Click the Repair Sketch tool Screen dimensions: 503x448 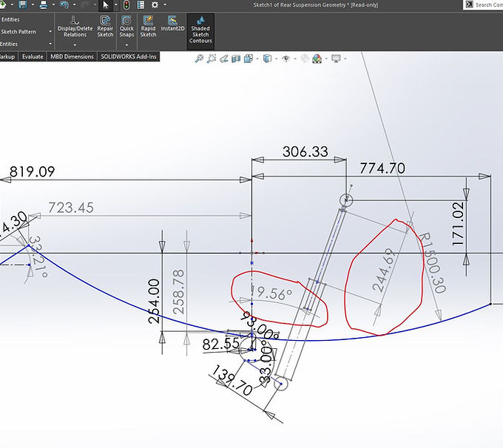click(x=105, y=27)
